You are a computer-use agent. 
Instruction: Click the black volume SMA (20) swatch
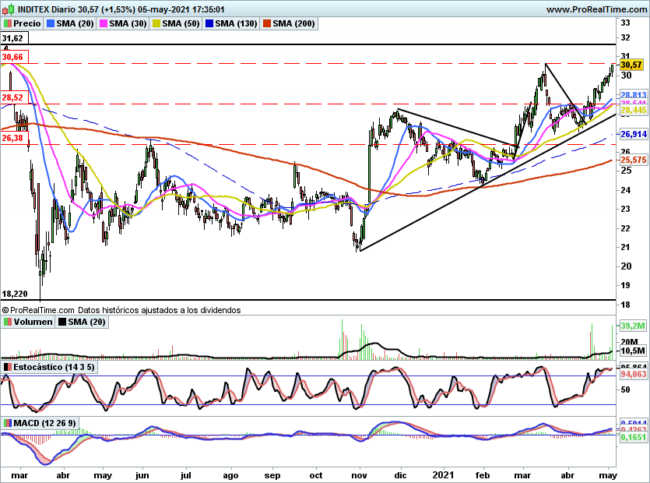pos(62,322)
